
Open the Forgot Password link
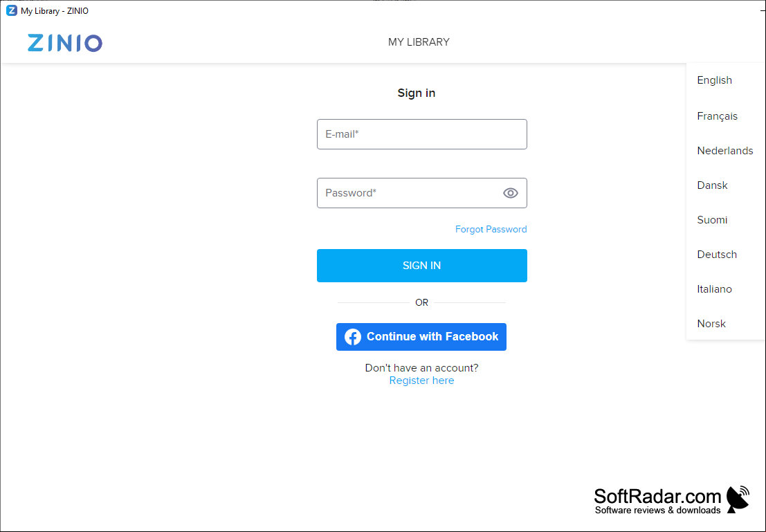click(491, 229)
